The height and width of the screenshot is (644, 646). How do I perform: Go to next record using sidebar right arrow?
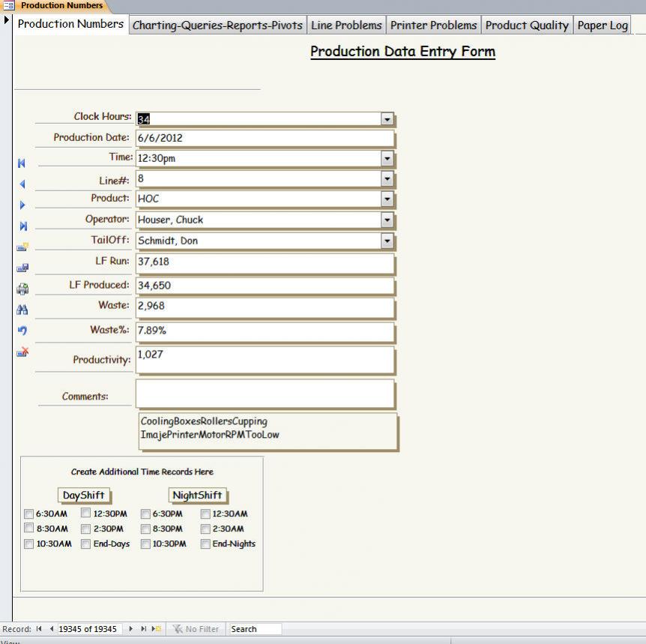coord(22,205)
